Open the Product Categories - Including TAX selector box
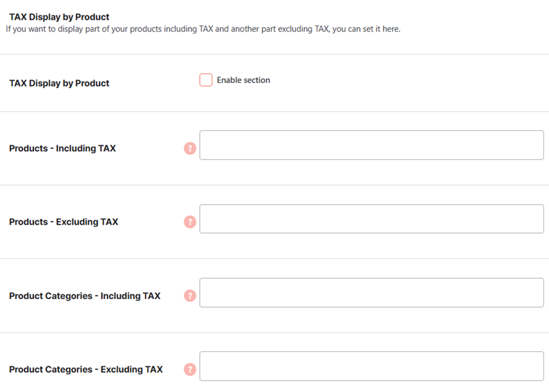This screenshot has height=392, width=549. pyautogui.click(x=372, y=293)
